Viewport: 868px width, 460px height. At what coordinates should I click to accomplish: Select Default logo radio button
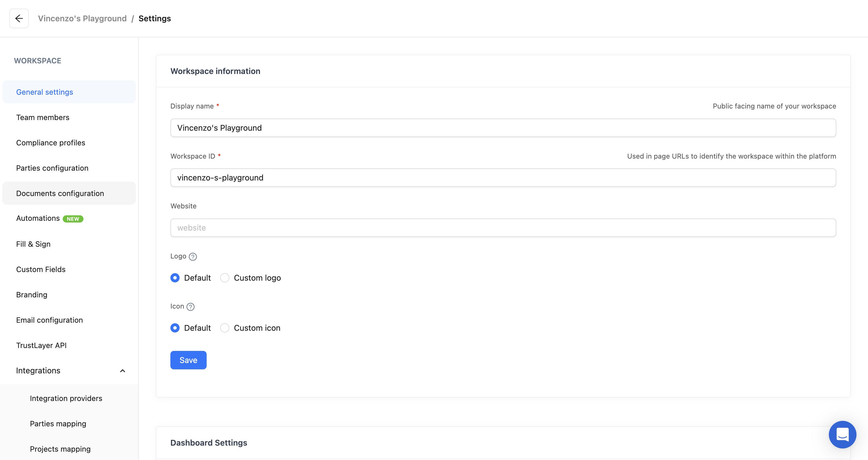coord(175,278)
